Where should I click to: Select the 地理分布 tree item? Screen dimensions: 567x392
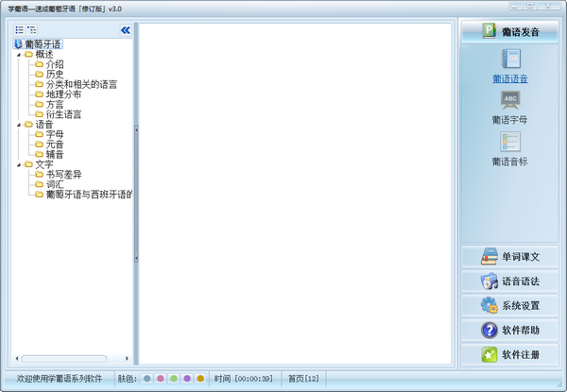63,94
